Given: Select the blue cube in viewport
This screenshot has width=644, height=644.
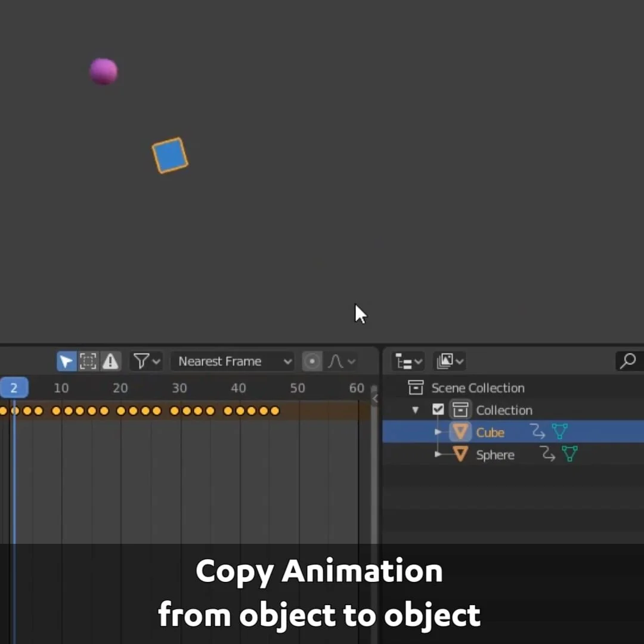Looking at the screenshot, I should tap(170, 155).
